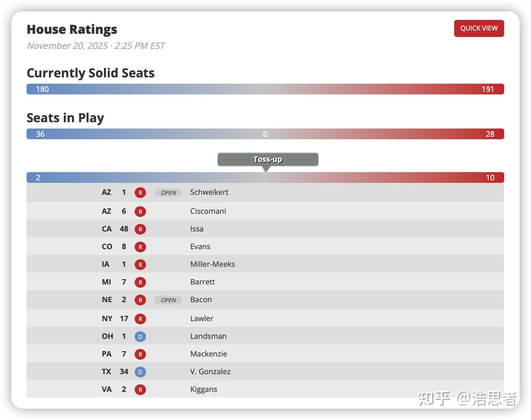This screenshot has width=531, height=420.
Task: Click the 10 on the toss-up rating bar
Action: point(490,178)
